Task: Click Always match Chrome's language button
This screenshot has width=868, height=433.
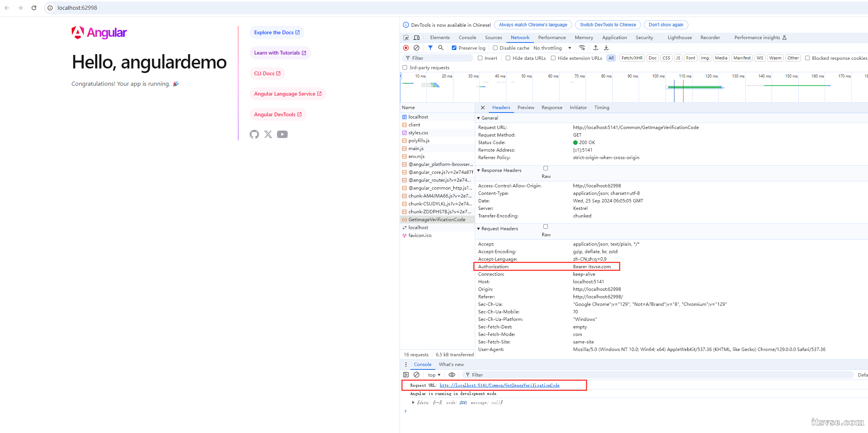Action: [533, 25]
